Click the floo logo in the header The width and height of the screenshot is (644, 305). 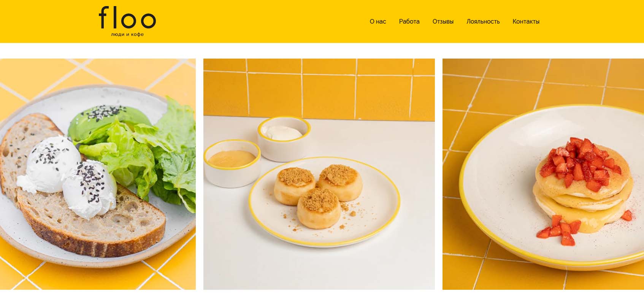point(127,21)
